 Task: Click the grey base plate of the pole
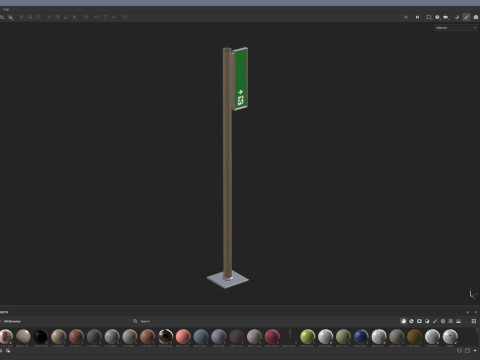pyautogui.click(x=228, y=280)
